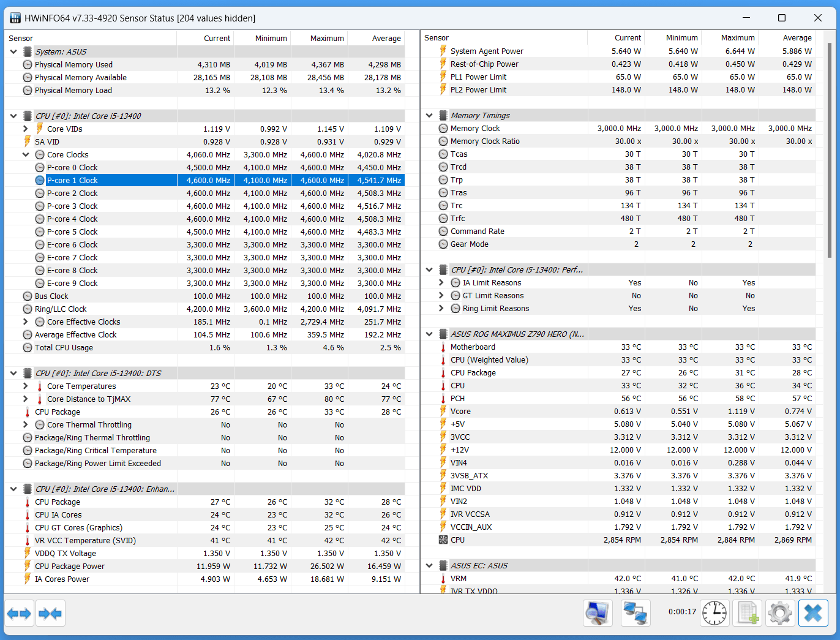Expand the Ring Limit Reasons node
Screen dimensions: 840x640
click(x=441, y=308)
